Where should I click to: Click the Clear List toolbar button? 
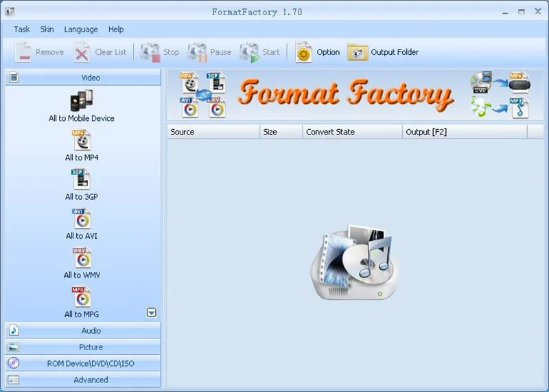point(100,52)
